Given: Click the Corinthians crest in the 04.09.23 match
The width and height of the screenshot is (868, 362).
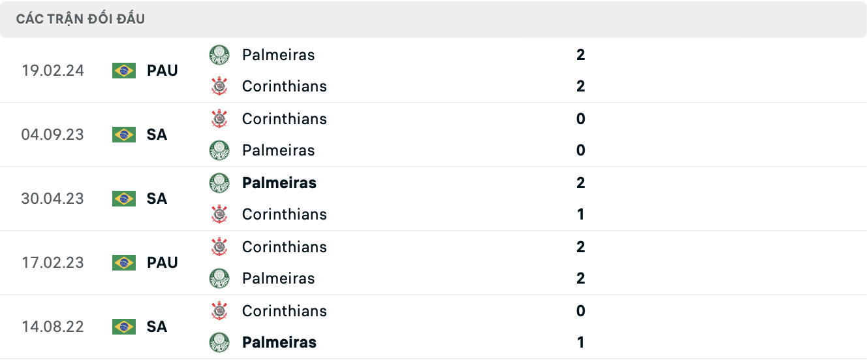Looking at the screenshot, I should pyautogui.click(x=219, y=119).
